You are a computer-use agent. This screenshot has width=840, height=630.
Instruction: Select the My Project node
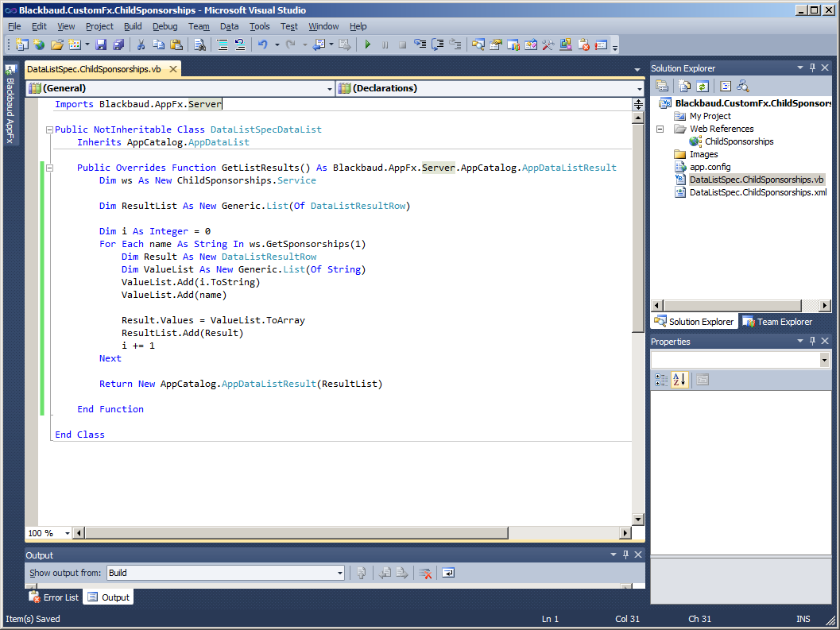click(x=710, y=116)
